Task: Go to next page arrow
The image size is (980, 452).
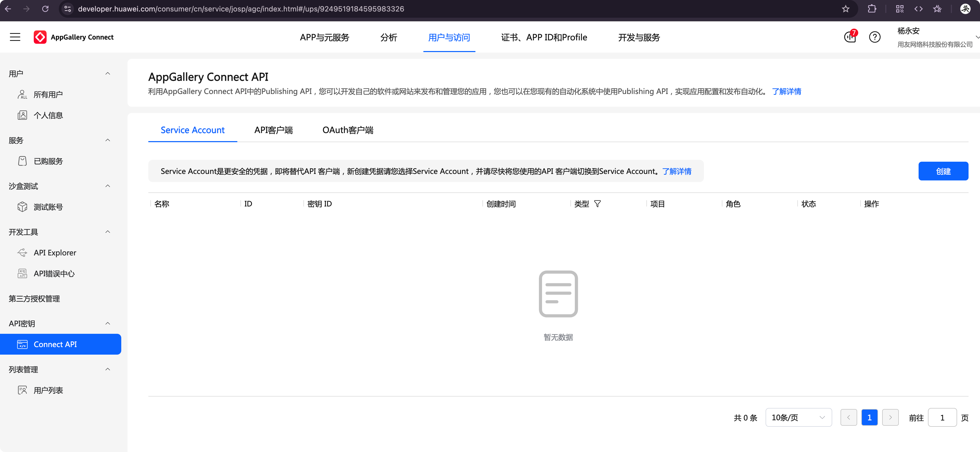Action: click(890, 417)
